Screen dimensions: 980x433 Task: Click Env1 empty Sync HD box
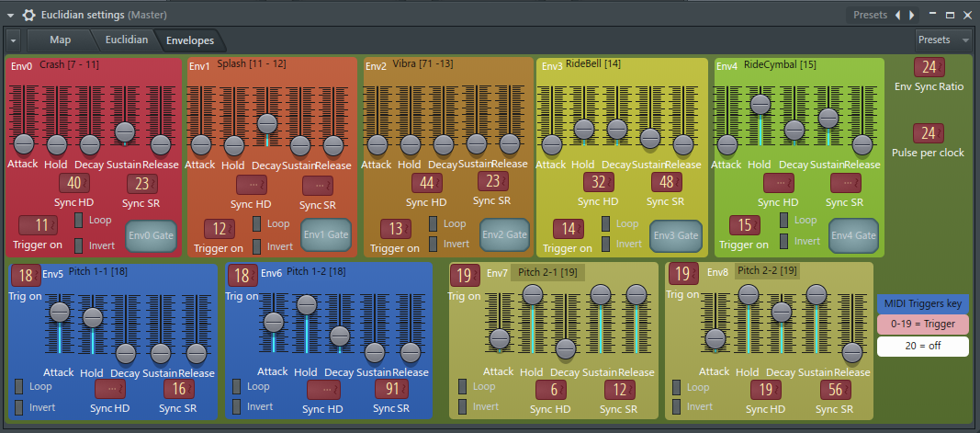pyautogui.click(x=252, y=185)
